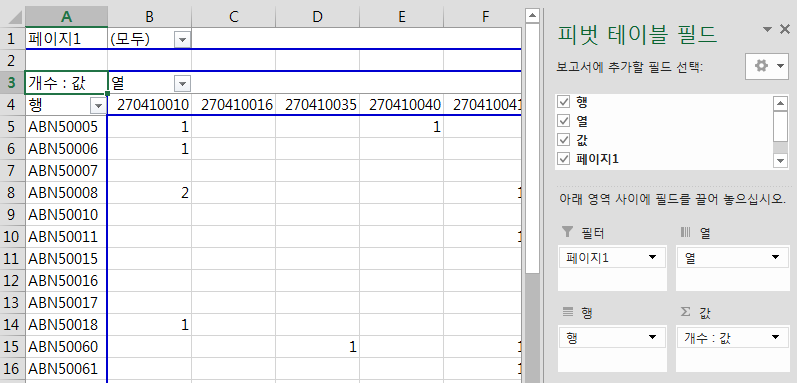Click the 열 area columns icon

coord(686,232)
